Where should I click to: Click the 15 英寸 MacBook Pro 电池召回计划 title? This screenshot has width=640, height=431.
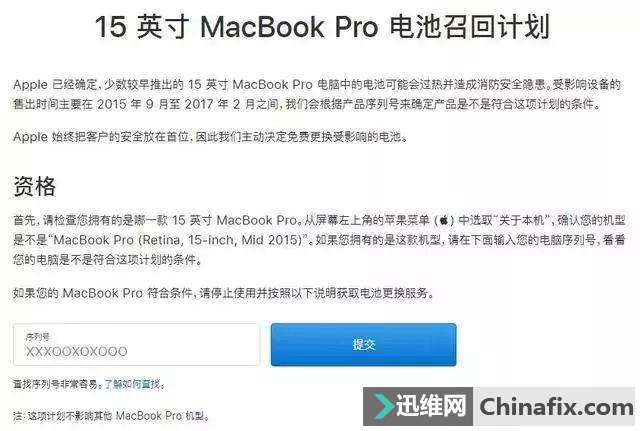pyautogui.click(x=322, y=27)
